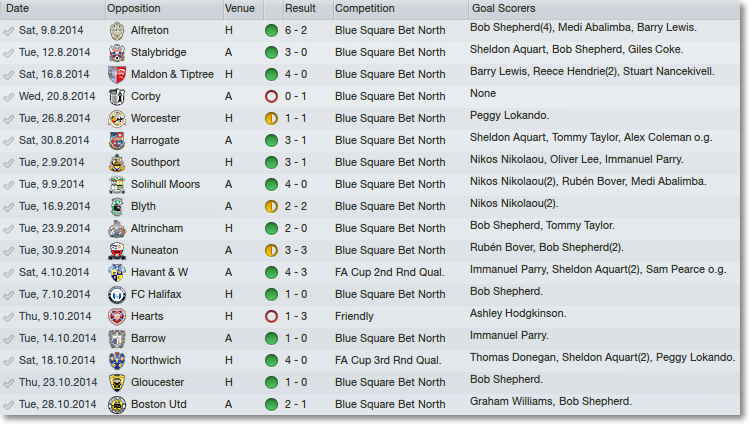This screenshot has height=424, width=749.
Task: Open the Solihull Moors team link
Action: pyautogui.click(x=165, y=184)
